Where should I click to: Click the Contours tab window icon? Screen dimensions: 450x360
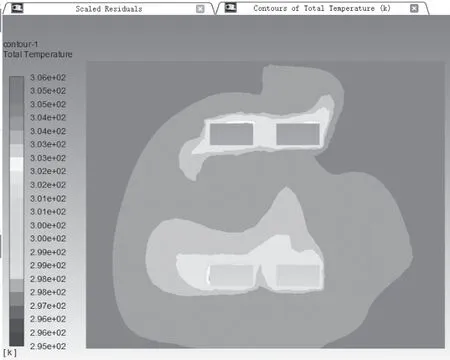(x=231, y=7)
